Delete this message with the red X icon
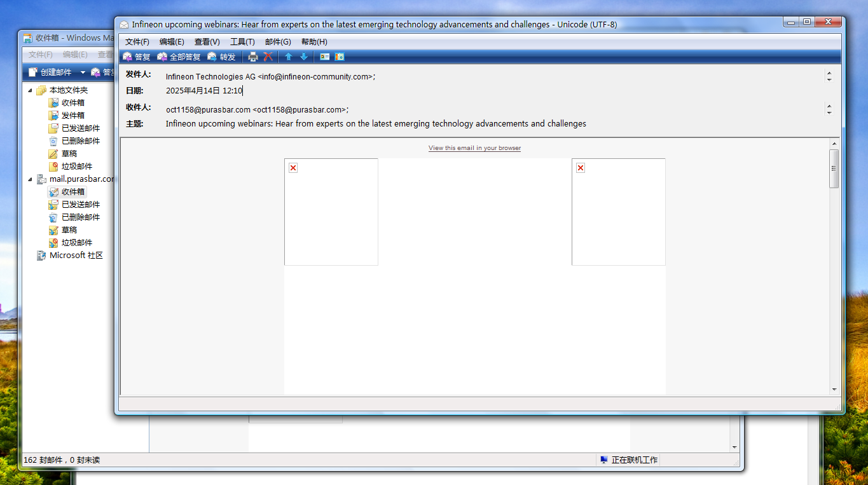 [x=268, y=57]
